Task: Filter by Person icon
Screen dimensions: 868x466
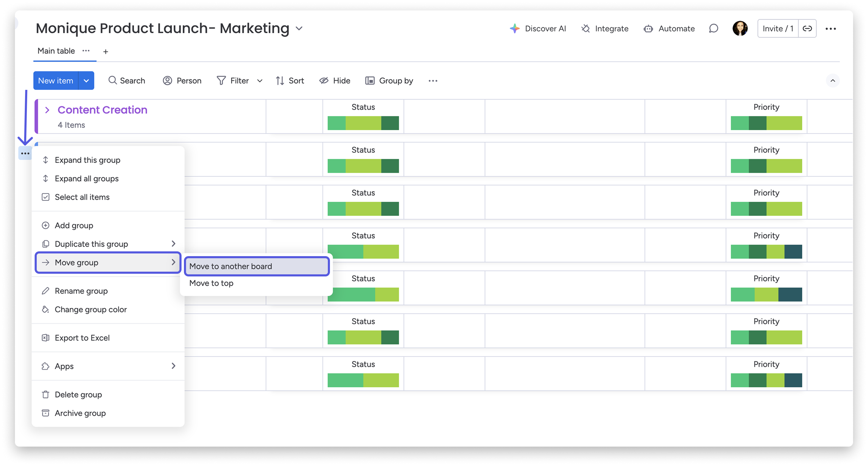Action: [168, 81]
